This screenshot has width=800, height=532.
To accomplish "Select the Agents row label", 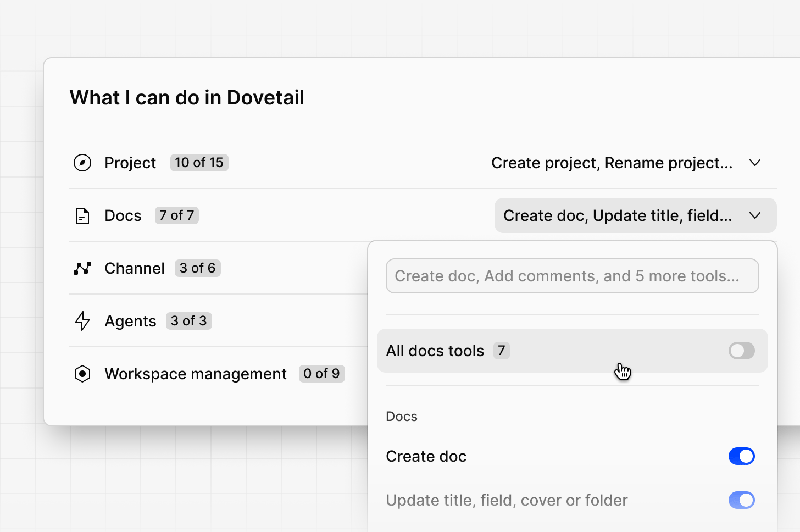I will coord(130,321).
